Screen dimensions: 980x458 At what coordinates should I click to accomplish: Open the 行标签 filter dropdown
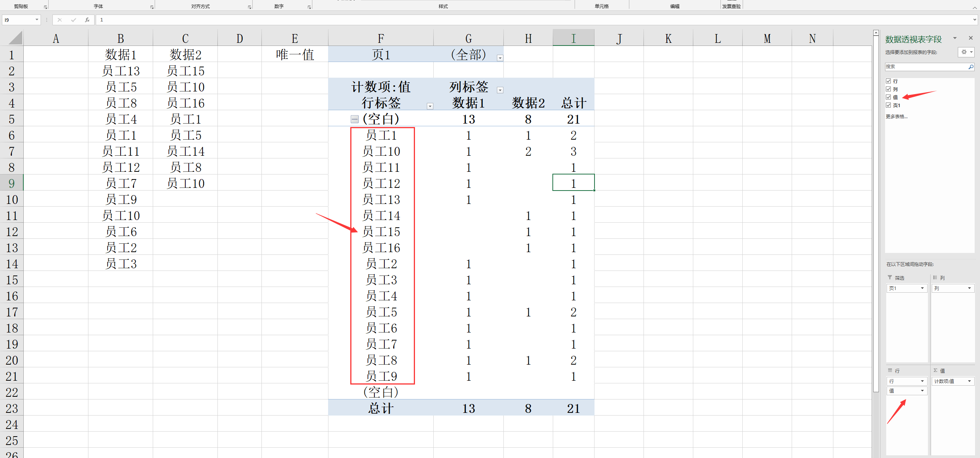point(430,106)
